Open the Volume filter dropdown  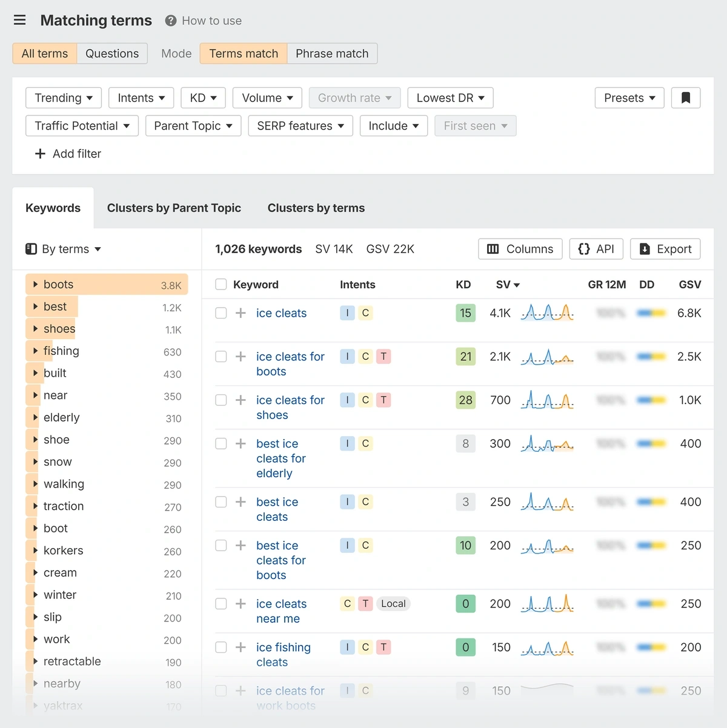tap(267, 98)
